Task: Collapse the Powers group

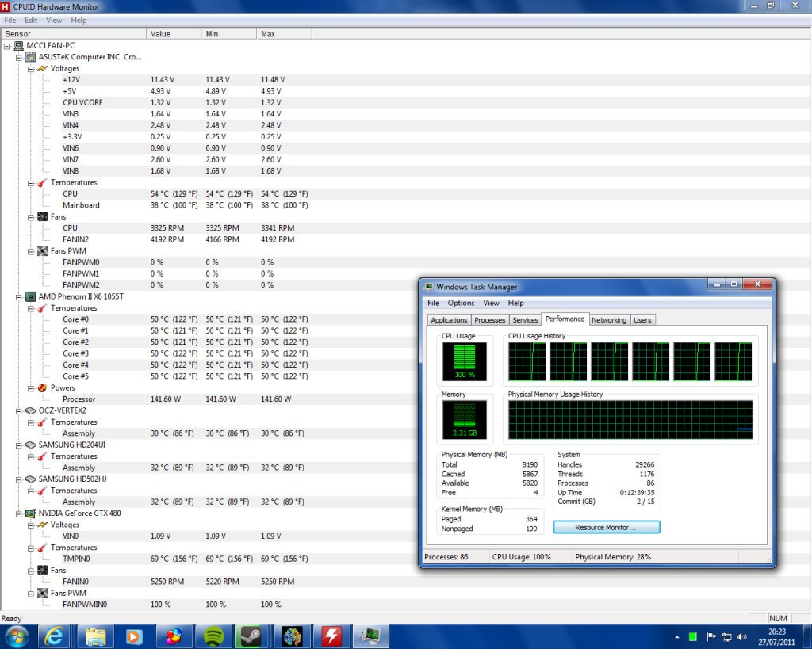Action: (x=31, y=388)
